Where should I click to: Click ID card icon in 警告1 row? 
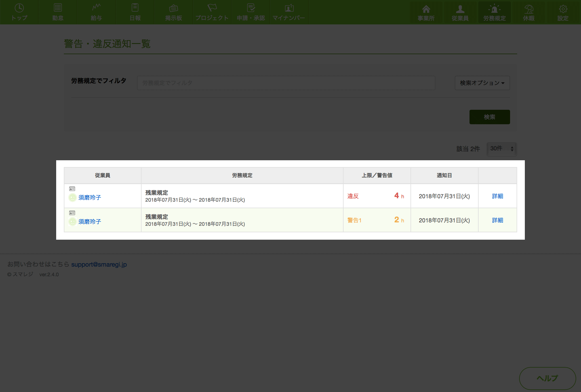pos(72,213)
